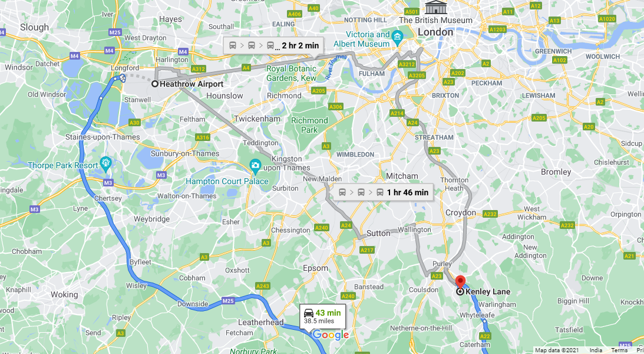Click the London city label
Screen dimensions: 644x354
[x=435, y=32]
